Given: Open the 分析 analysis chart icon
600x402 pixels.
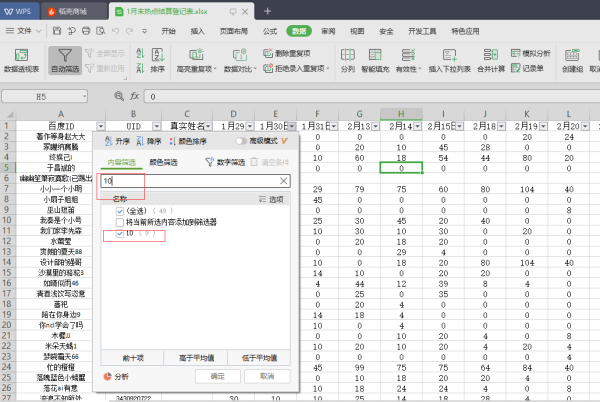Looking at the screenshot, I should tap(109, 376).
